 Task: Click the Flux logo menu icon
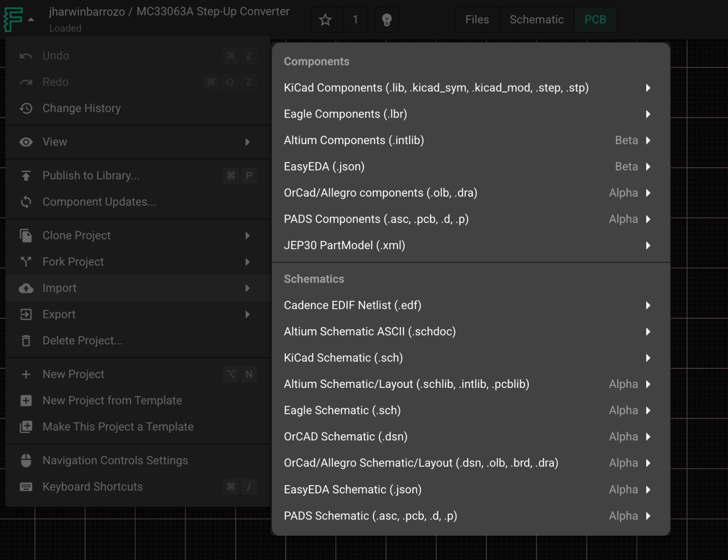[x=13, y=19]
